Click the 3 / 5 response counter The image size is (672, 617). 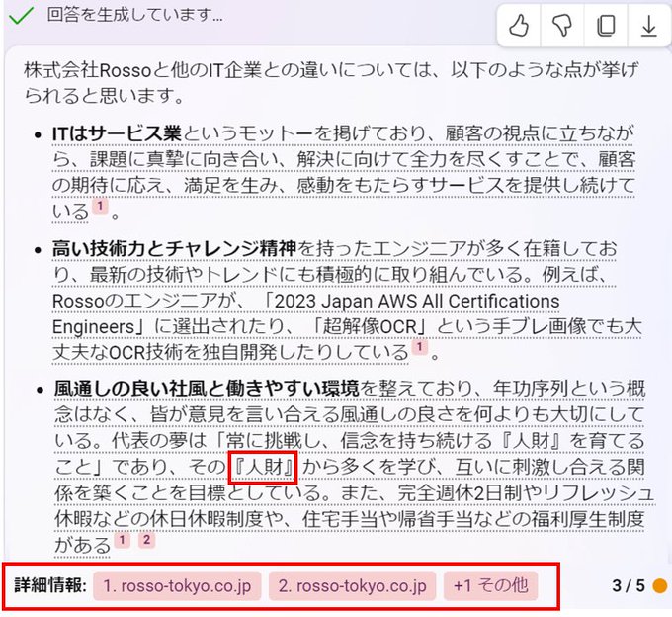click(x=629, y=585)
